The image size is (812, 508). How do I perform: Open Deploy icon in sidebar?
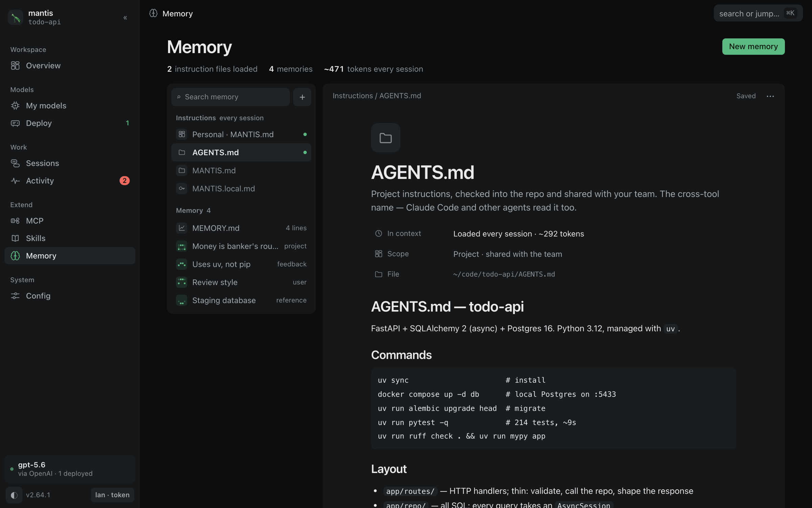point(15,123)
